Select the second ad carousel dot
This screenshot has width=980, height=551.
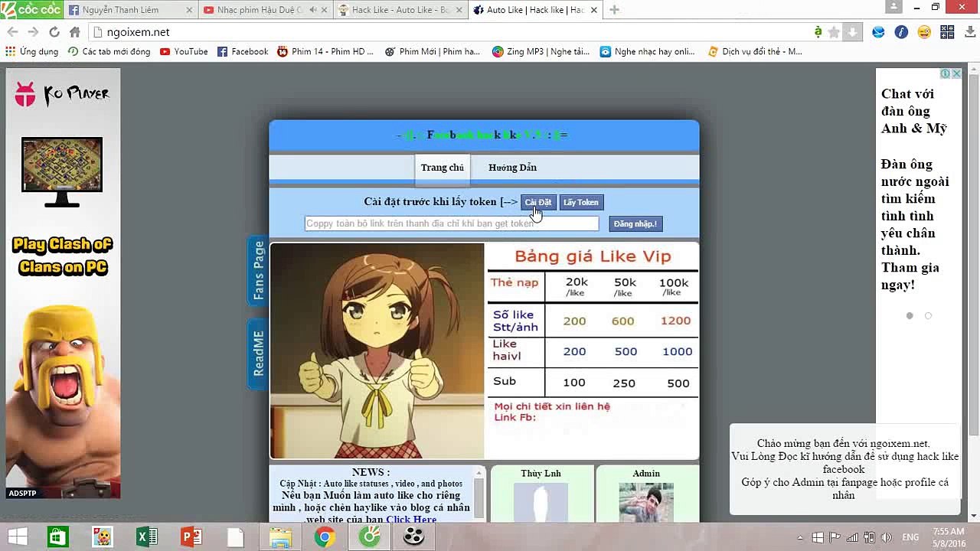click(x=928, y=315)
